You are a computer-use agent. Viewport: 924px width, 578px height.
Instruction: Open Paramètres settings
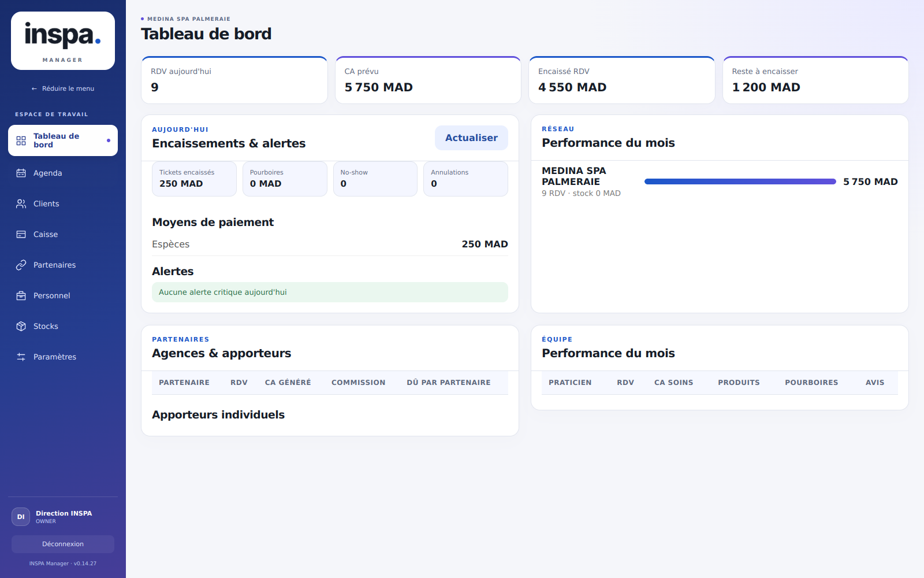[63, 357]
